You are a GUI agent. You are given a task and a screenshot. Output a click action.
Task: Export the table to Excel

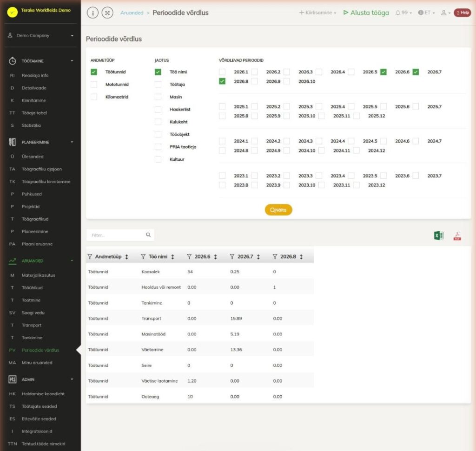coord(439,235)
